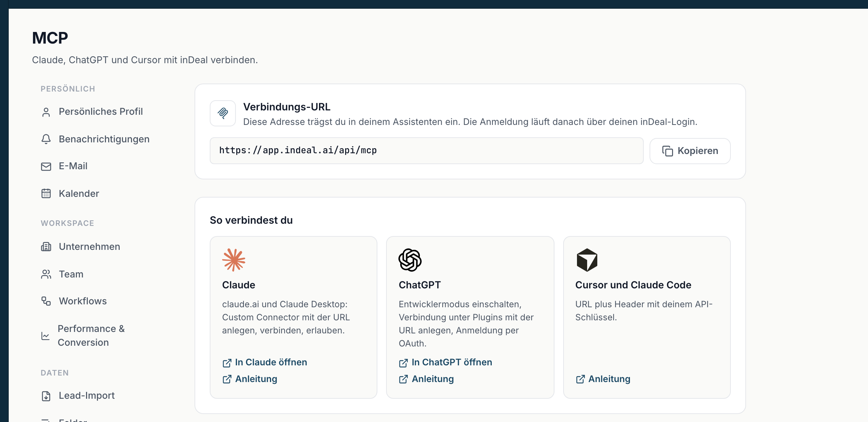
Task: Click the file download icon beside Lead-Import
Action: 46,396
